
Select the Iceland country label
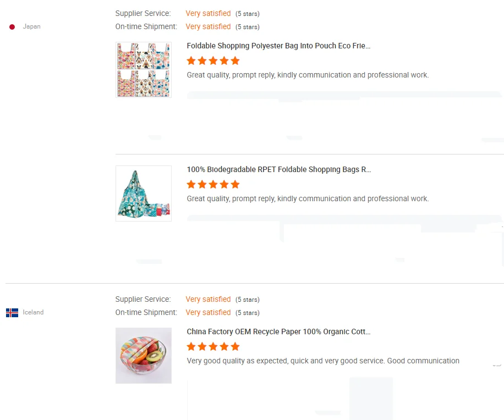(33, 312)
